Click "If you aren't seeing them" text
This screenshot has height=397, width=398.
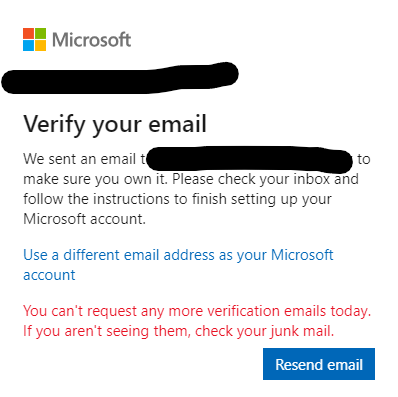107,331
